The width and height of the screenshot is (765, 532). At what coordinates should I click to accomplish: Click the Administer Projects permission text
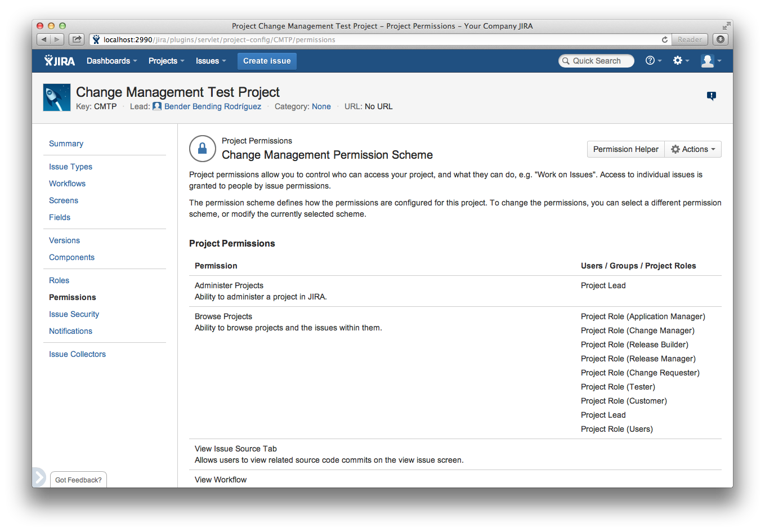(229, 285)
